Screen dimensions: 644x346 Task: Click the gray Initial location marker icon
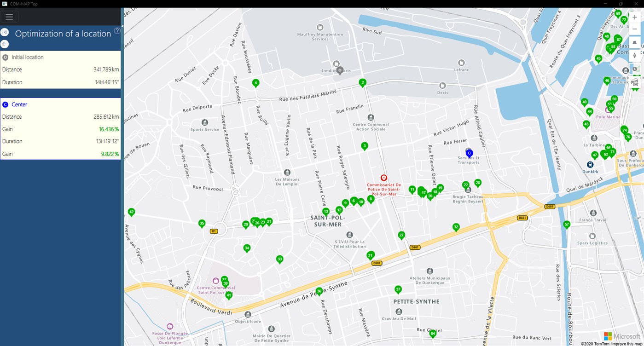tap(5, 57)
